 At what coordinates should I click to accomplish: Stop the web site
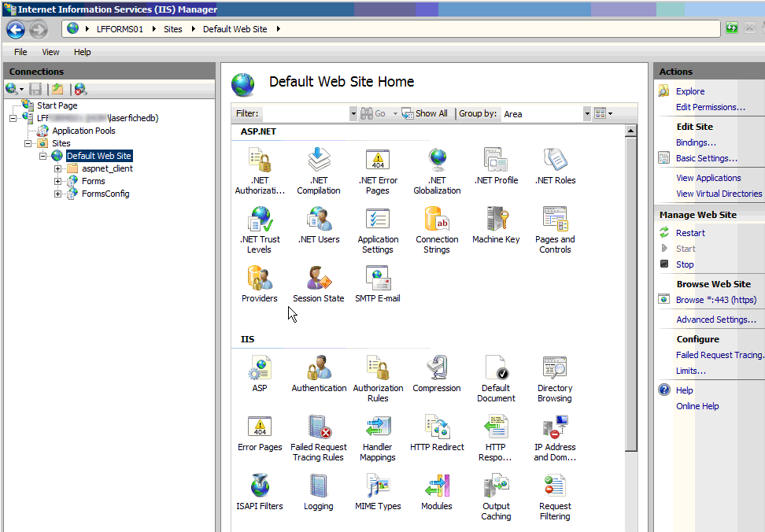point(685,264)
